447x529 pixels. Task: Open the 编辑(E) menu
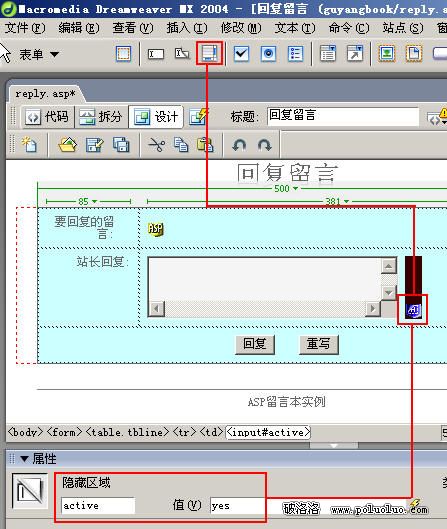[79, 28]
